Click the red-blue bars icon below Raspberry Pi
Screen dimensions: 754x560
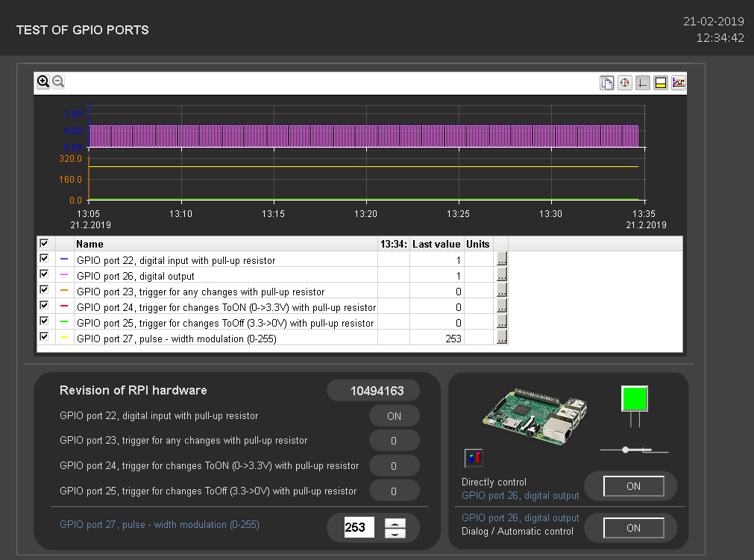click(474, 458)
